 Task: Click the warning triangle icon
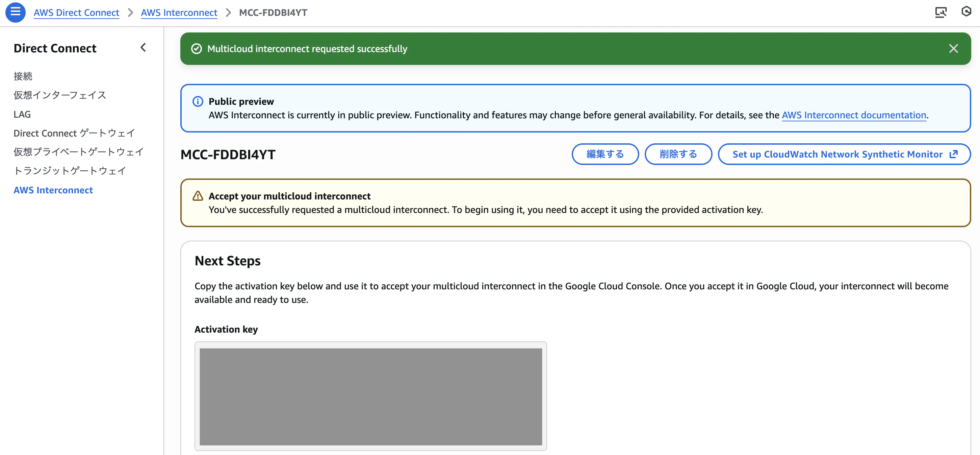click(x=198, y=196)
